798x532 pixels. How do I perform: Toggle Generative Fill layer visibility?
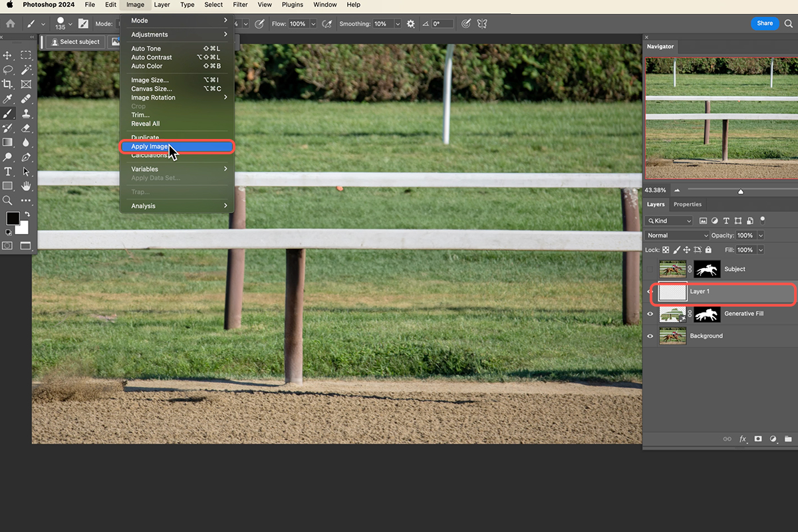point(650,314)
